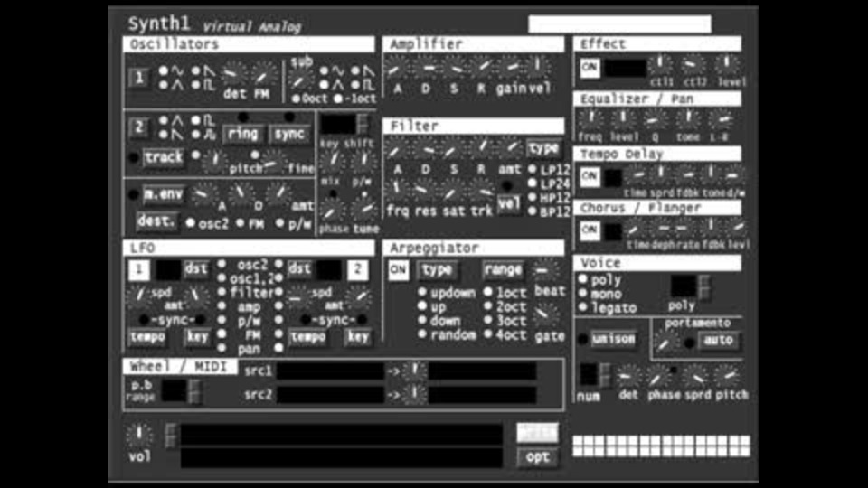Select LP12 filter type
This screenshot has height=488, width=868.
click(533, 169)
